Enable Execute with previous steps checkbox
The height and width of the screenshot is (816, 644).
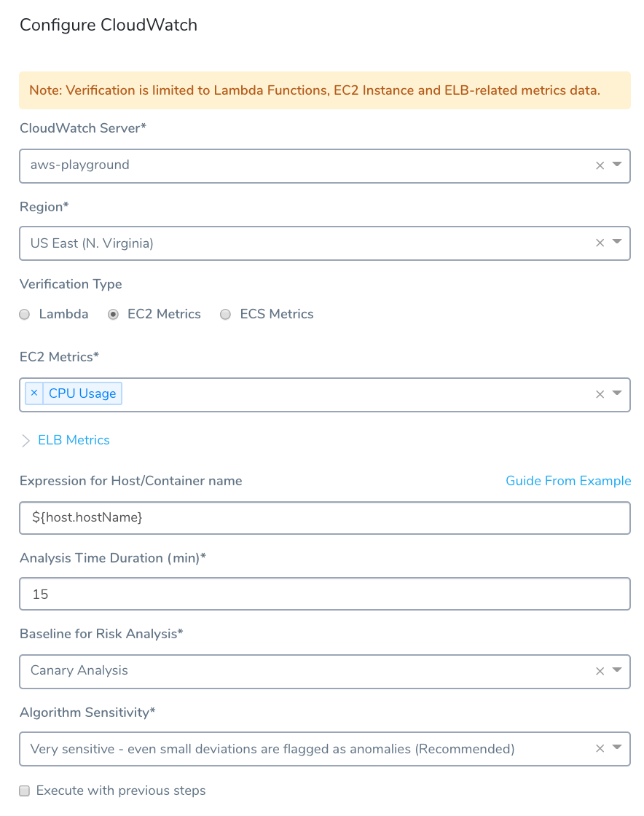25,791
